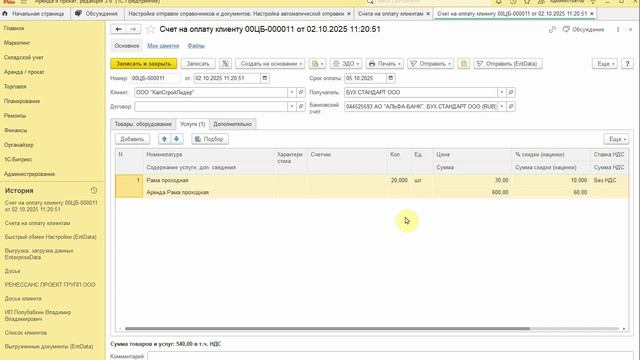Image resolution: width=640 pixels, height=360 pixels.
Task: Open the Договор record card
Action: click(x=301, y=107)
